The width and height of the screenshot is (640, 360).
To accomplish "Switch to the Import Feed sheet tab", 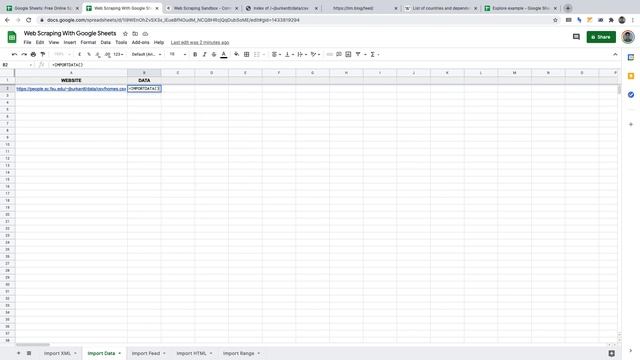I will (148, 353).
